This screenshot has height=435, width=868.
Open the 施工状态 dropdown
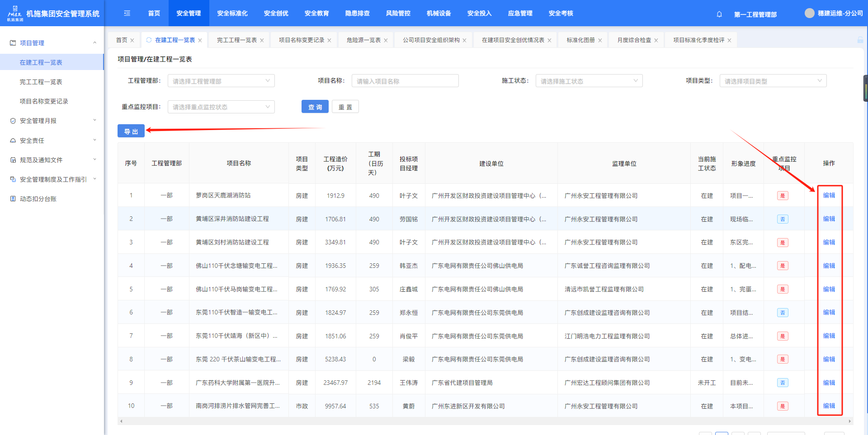(x=589, y=81)
